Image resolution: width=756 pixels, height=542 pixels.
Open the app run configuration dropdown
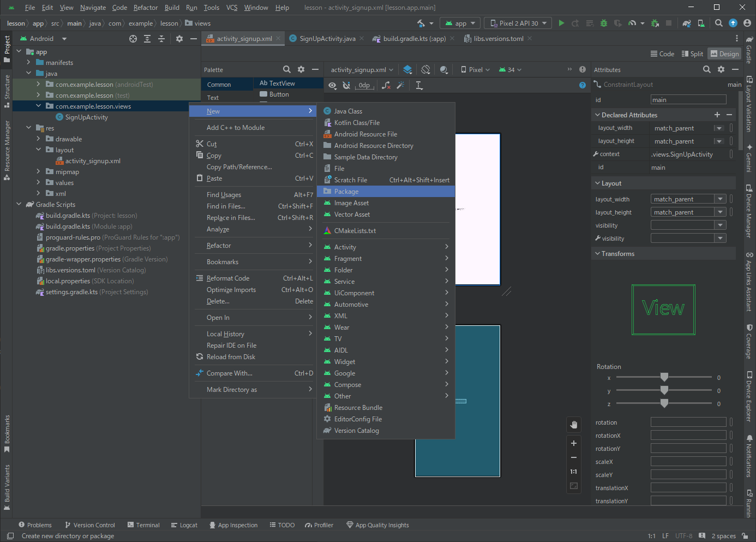pos(461,23)
